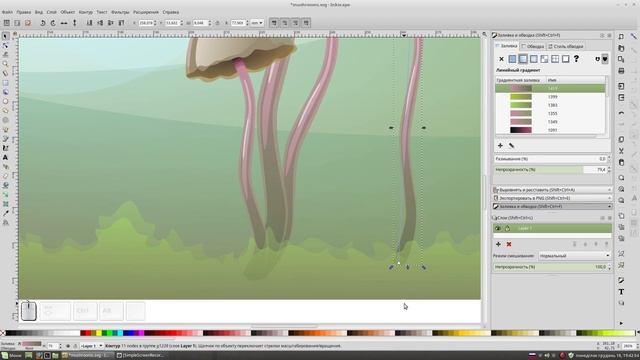The image size is (640, 360).
Task: Lower selection to bottom
Action: click(x=89, y=23)
